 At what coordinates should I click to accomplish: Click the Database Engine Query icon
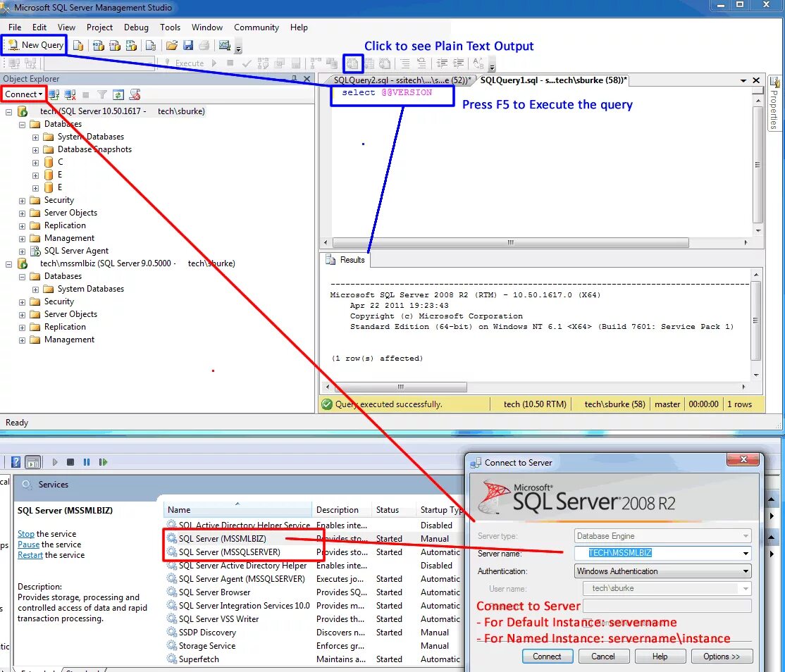tap(78, 46)
